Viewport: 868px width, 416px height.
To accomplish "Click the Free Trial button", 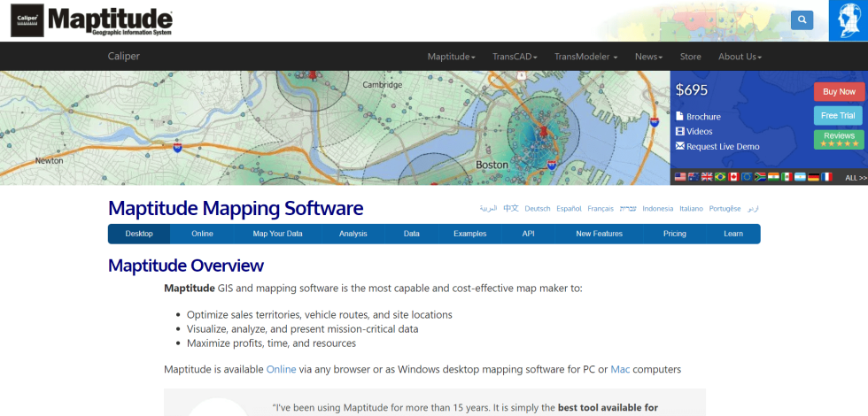I will click(837, 116).
